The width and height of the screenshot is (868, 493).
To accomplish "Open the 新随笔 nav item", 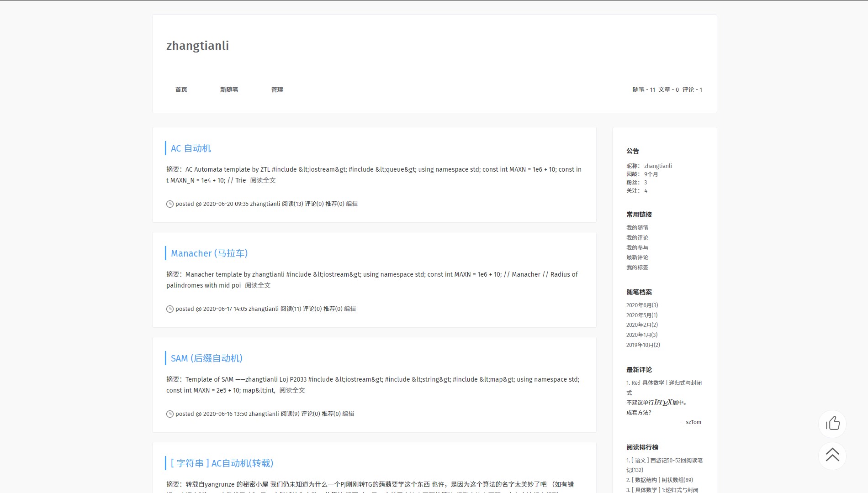I will pos(229,89).
